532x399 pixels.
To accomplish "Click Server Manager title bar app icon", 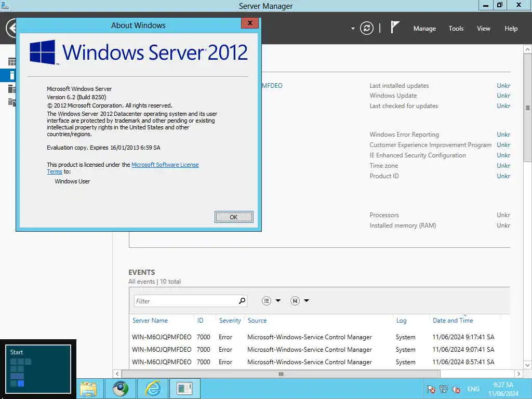I will point(5,5).
